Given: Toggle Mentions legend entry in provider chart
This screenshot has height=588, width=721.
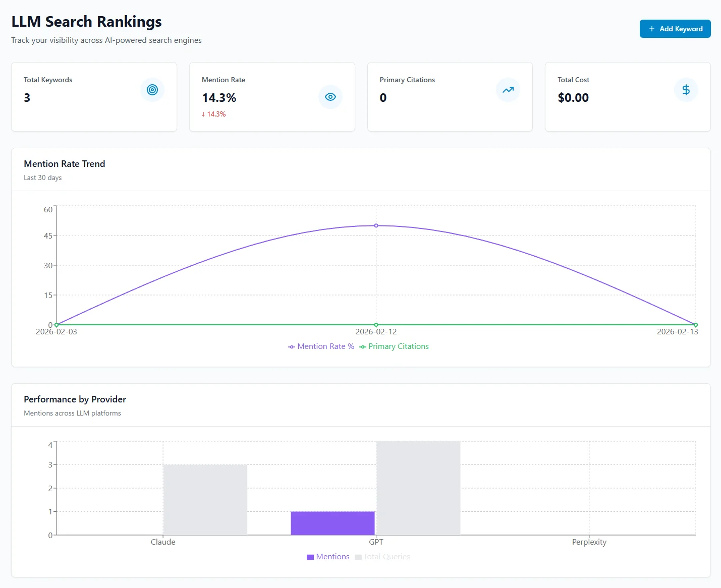Looking at the screenshot, I should tap(328, 557).
